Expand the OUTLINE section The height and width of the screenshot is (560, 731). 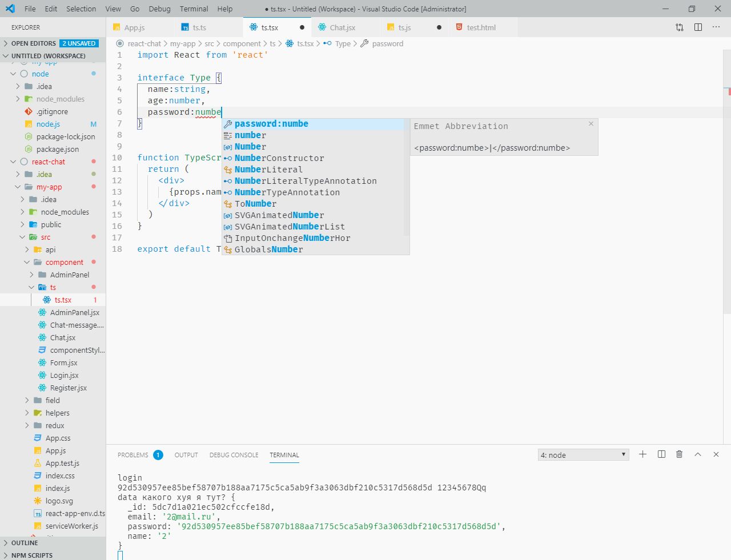[x=25, y=543]
